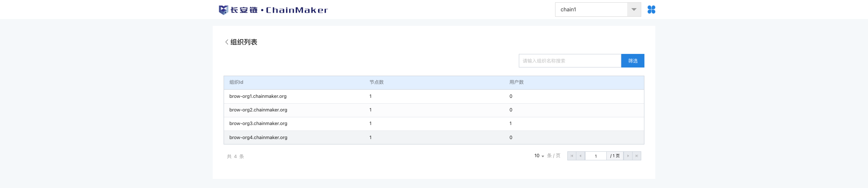Image resolution: width=868 pixels, height=188 pixels.
Task: Jump to the last page of results
Action: [636, 156]
